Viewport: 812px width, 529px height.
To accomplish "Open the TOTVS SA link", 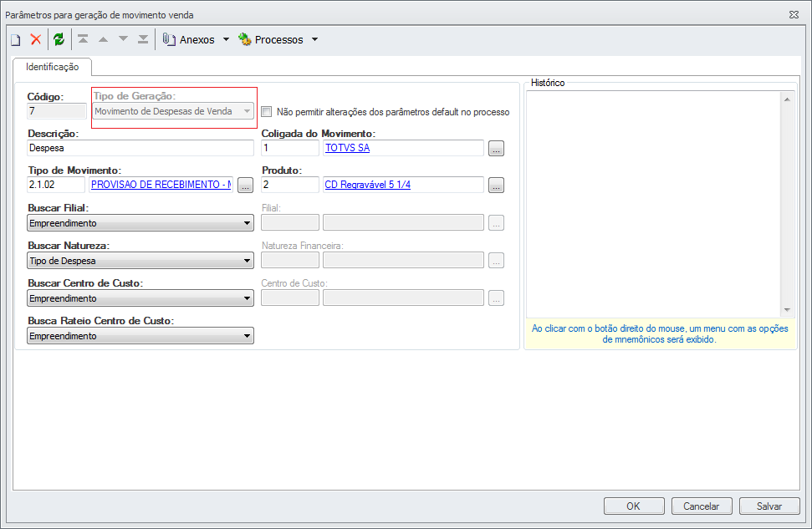I will point(347,148).
